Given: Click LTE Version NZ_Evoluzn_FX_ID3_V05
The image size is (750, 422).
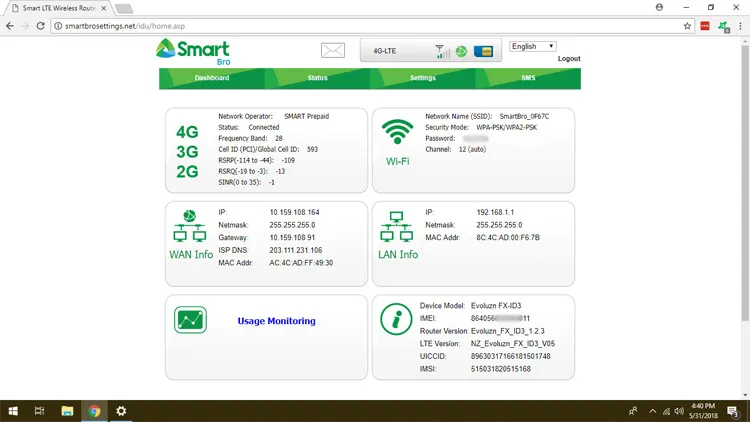Looking at the screenshot, I should (x=513, y=344).
